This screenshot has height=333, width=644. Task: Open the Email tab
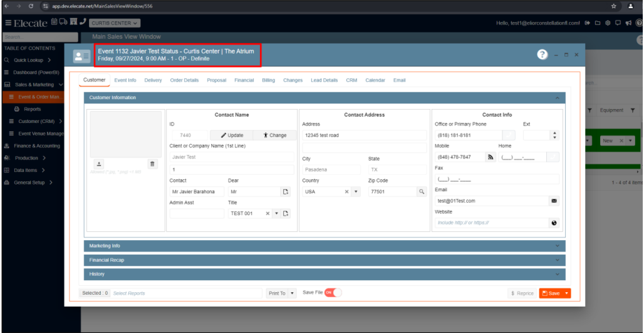(399, 80)
